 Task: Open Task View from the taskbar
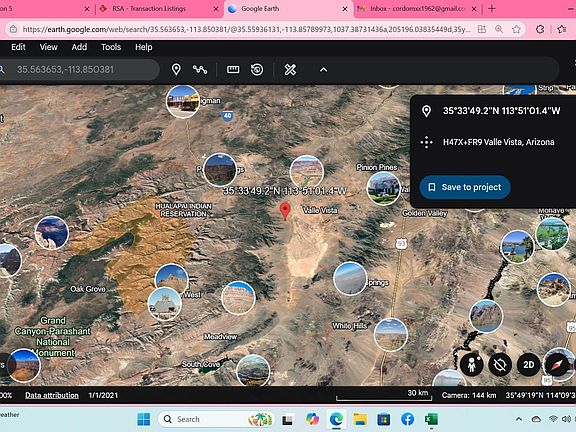(288, 419)
